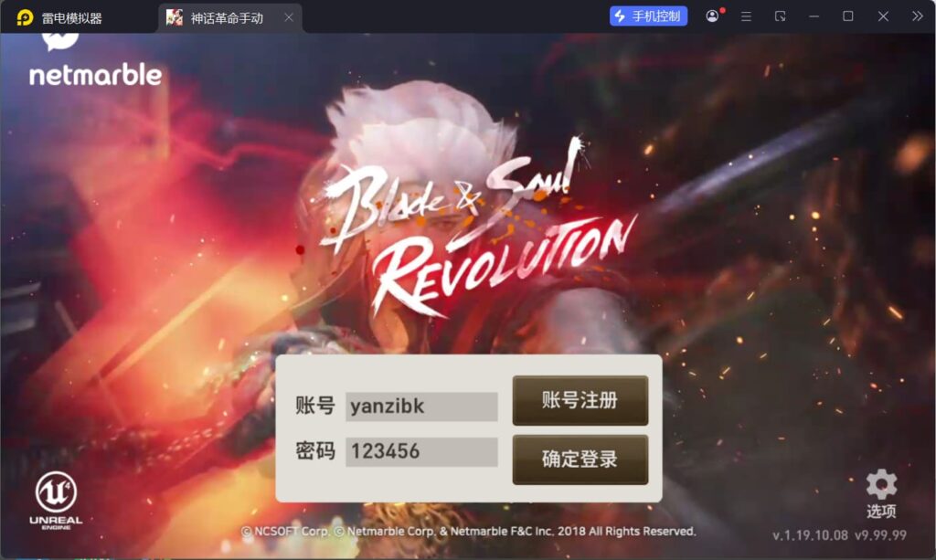Image resolution: width=936 pixels, height=560 pixels.
Task: Click the Blade & Soul Revolution logo
Action: coord(477,229)
